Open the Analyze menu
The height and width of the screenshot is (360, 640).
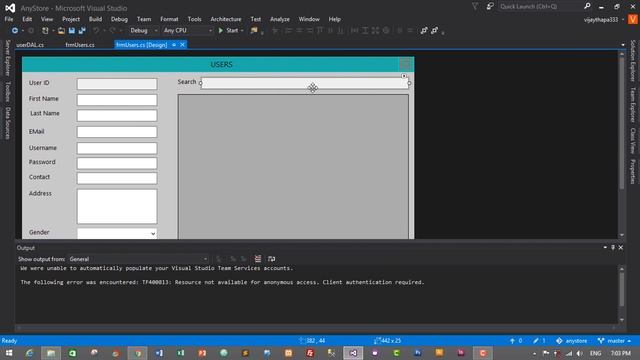(280, 19)
